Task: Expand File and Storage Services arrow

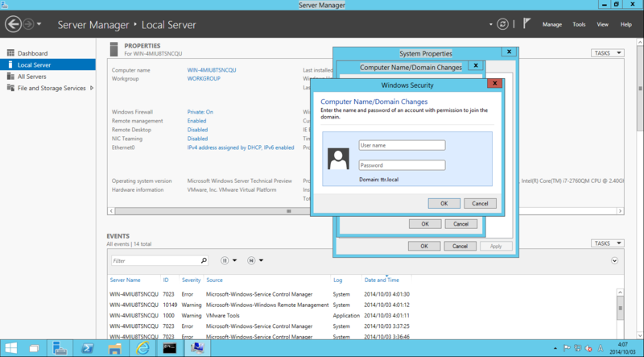Action: (92, 88)
